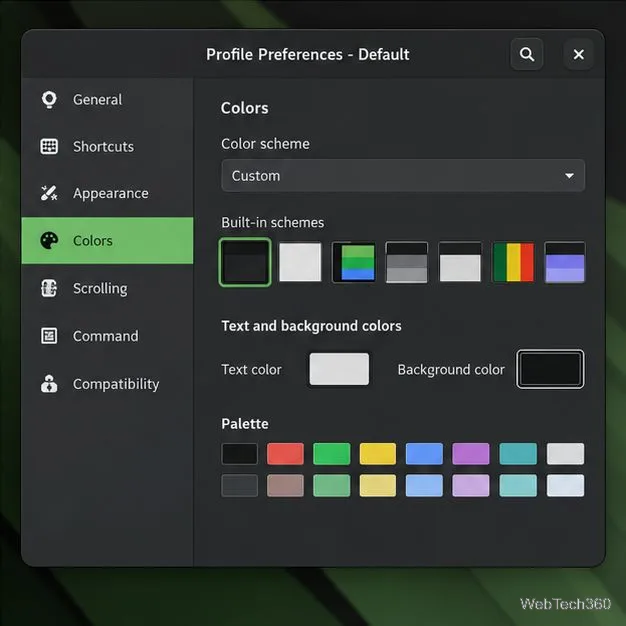Click the teal palette swatch, top row
This screenshot has height=626, width=626.
pos(518,454)
